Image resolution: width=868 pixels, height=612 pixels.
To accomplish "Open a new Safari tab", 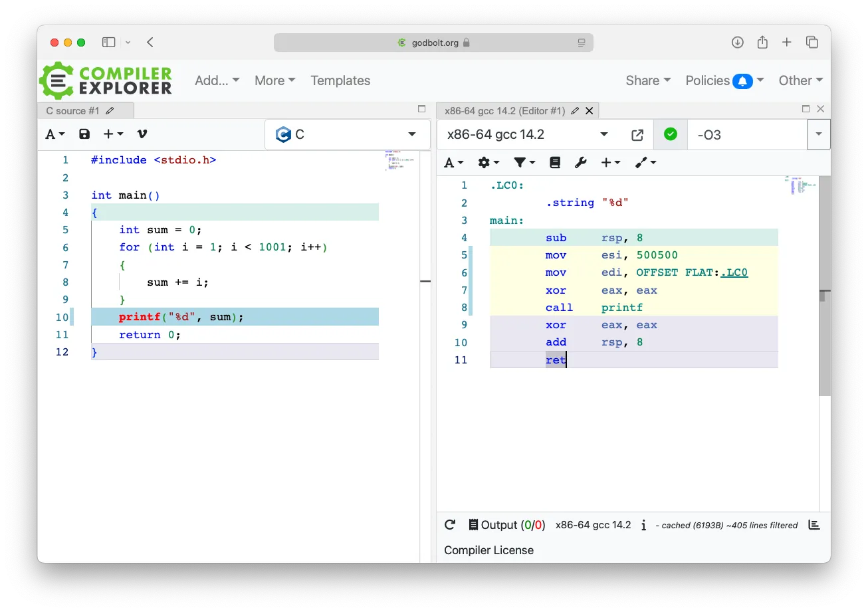I will 787,43.
